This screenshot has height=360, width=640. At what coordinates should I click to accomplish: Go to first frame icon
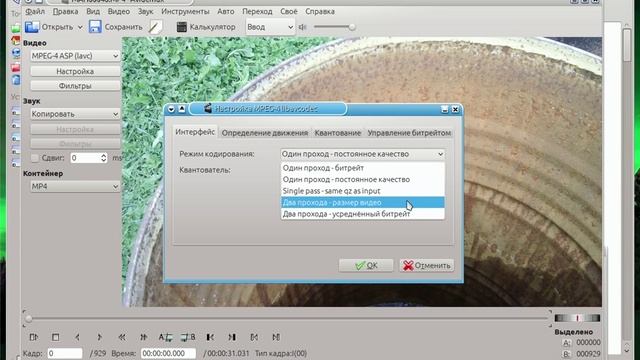pyautogui.click(x=210, y=337)
